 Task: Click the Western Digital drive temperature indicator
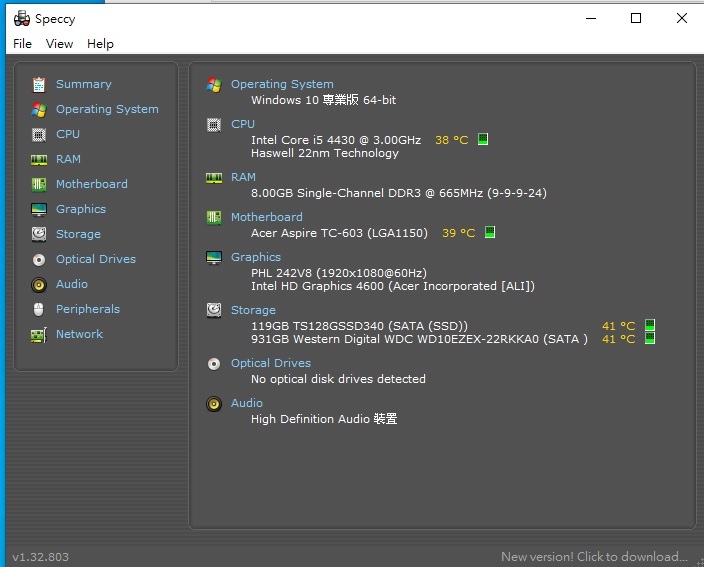[x=650, y=338]
